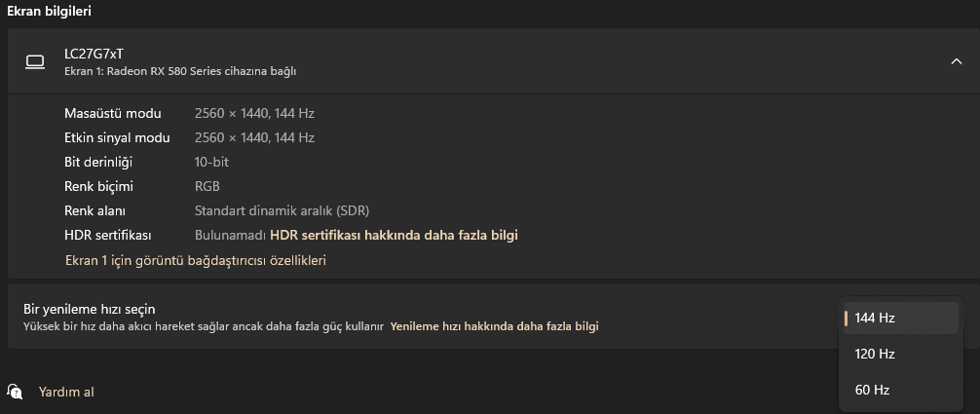Click the Etkin sinyal modu row label
980x414 pixels.
coord(117,137)
